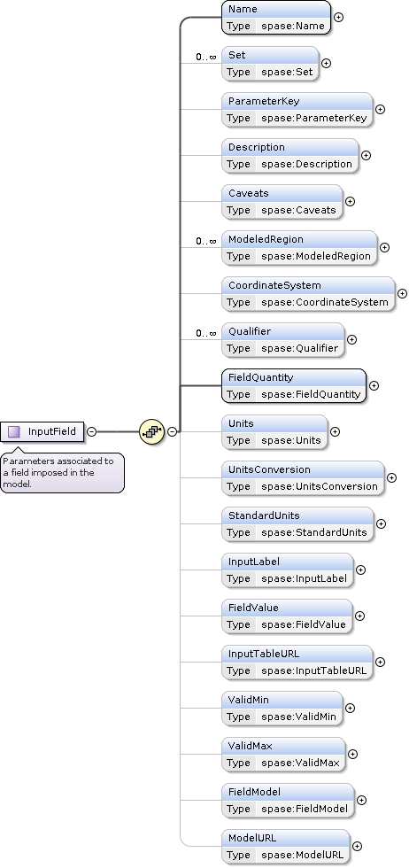409x868 pixels.
Task: Expand the Set element
Action: (326, 63)
